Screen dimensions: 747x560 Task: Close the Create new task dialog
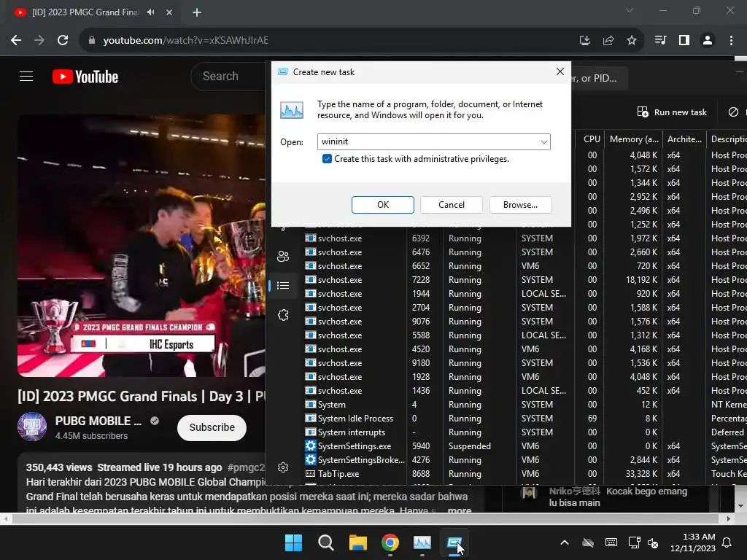click(x=560, y=71)
